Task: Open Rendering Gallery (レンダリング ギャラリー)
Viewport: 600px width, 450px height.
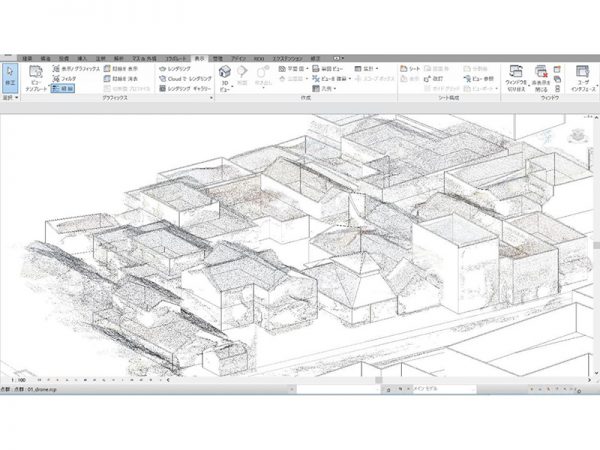Action: tap(188, 88)
